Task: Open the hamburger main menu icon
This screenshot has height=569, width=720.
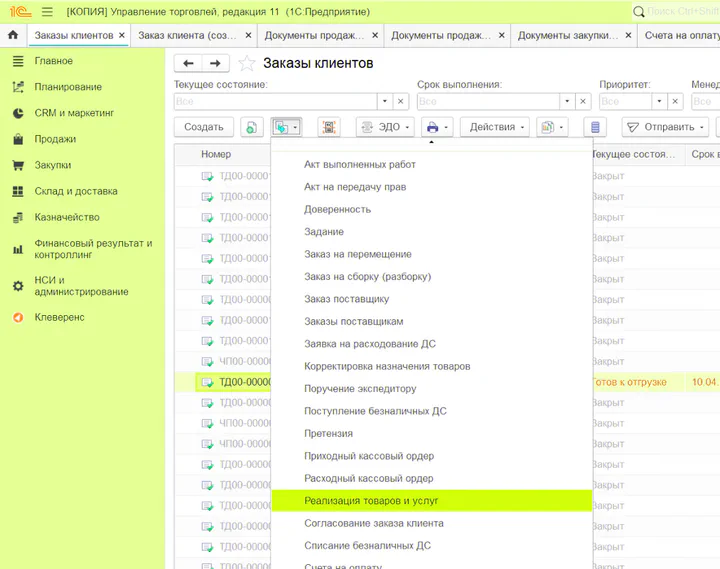Action: click(x=46, y=11)
